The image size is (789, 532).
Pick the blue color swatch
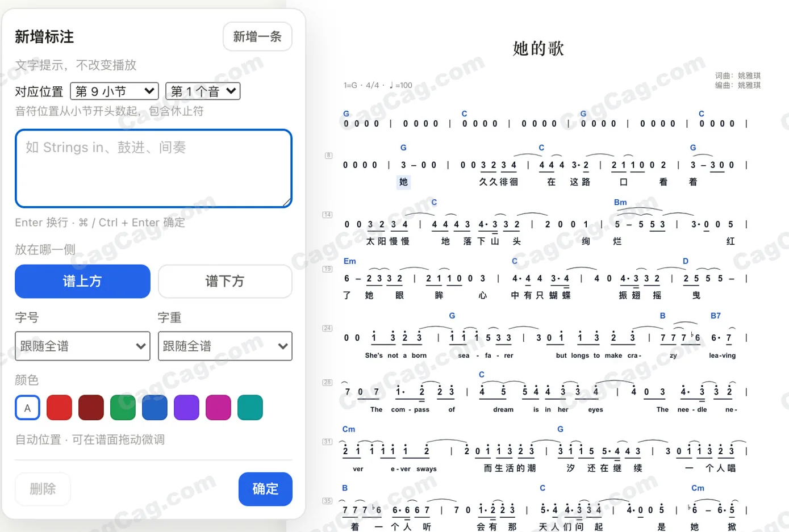[155, 408]
